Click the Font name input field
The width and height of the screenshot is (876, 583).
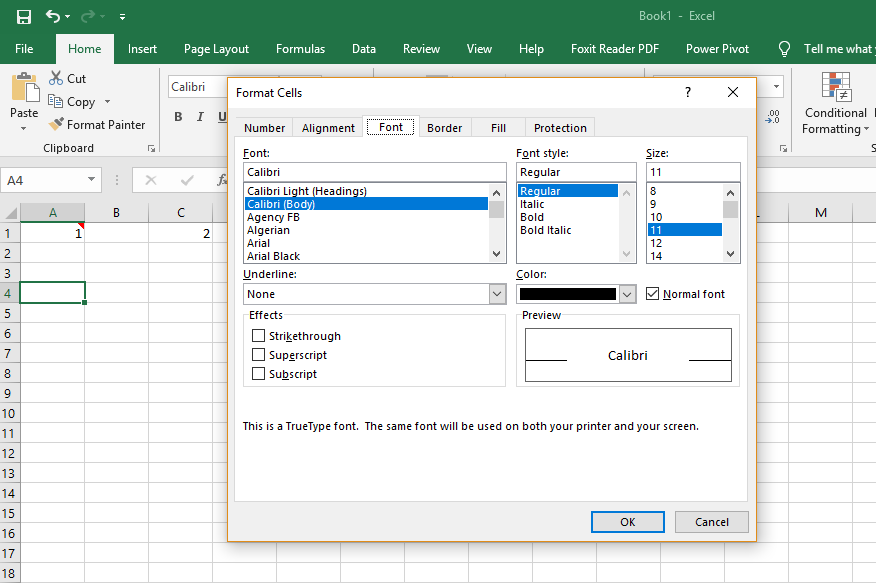pos(375,172)
